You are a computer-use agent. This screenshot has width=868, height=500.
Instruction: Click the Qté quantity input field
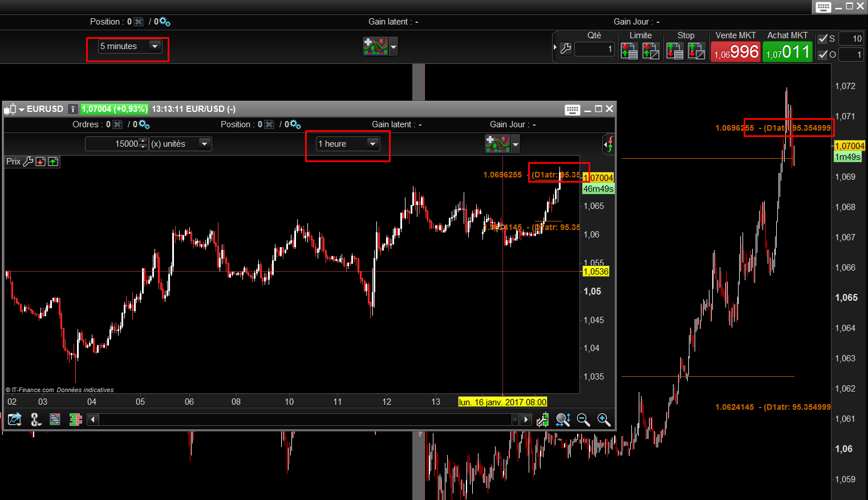click(x=595, y=49)
